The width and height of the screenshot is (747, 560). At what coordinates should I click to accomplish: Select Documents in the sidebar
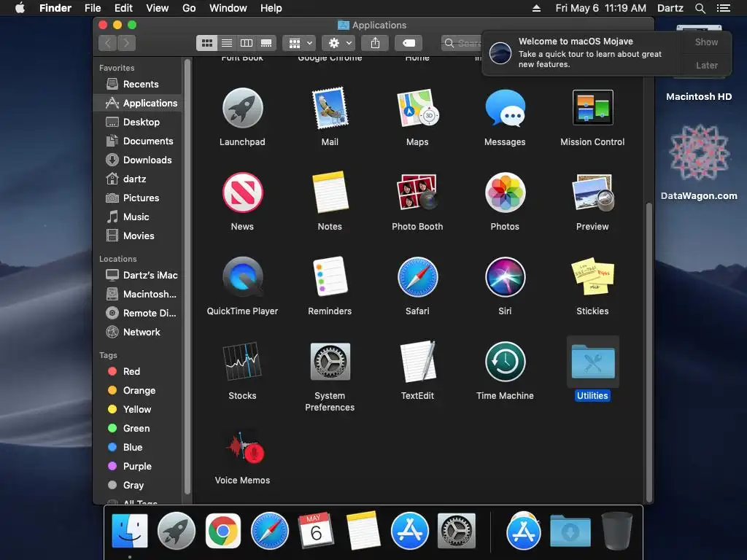[137, 141]
